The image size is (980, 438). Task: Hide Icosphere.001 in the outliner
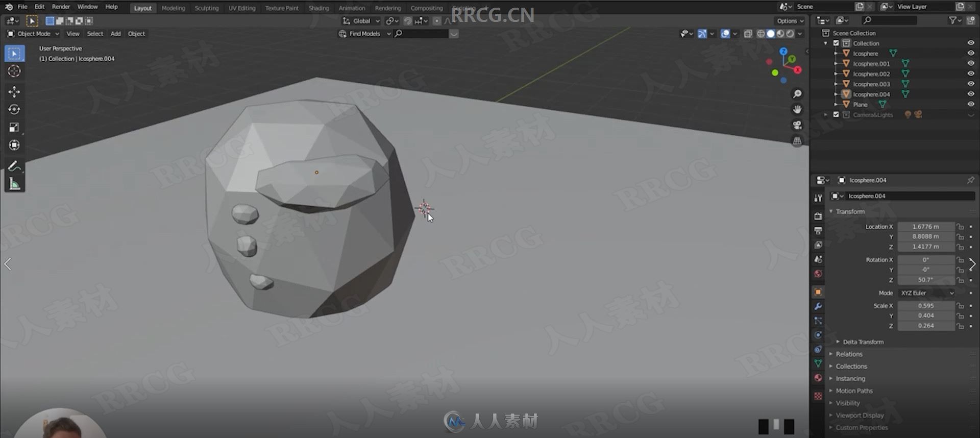pyautogui.click(x=970, y=64)
